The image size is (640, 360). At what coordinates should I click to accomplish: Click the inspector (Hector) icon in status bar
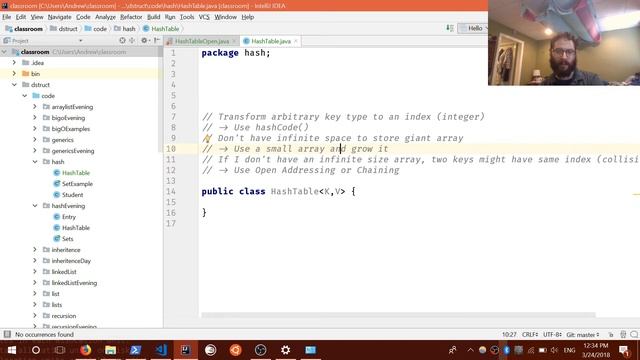coord(623,335)
